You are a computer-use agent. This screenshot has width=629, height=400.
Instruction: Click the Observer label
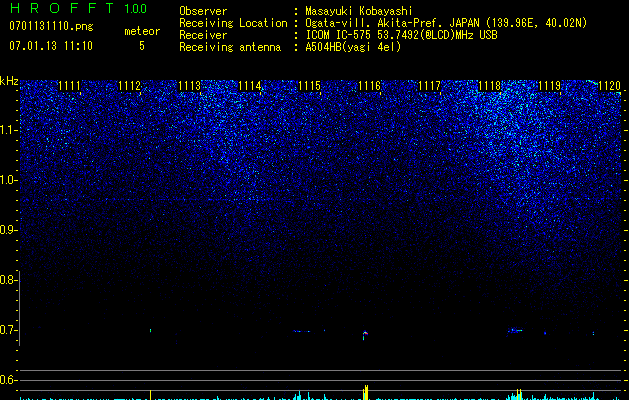[x=203, y=11]
